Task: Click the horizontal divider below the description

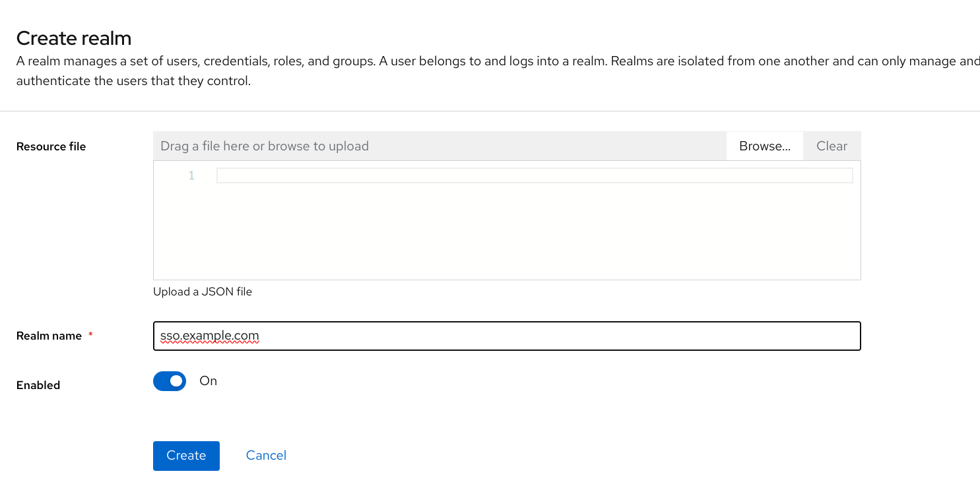Action: (x=490, y=111)
